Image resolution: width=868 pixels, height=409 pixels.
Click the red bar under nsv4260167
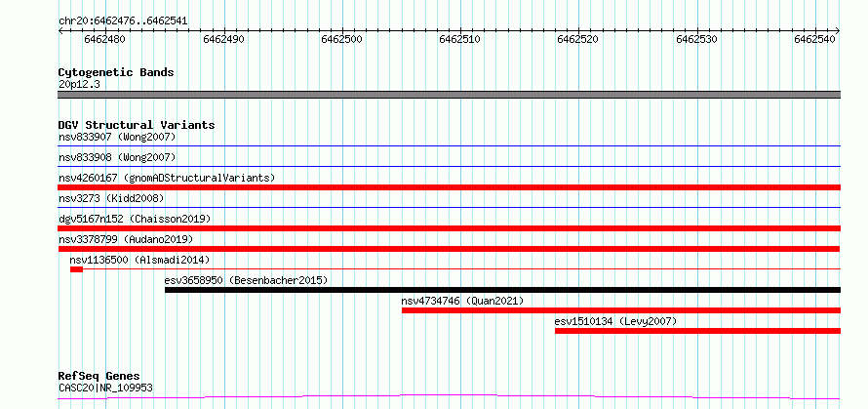click(x=450, y=187)
